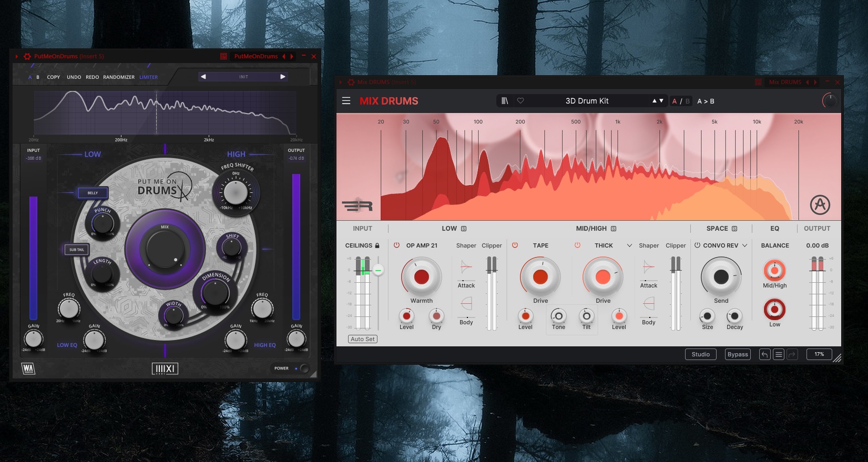Viewport: 868px width, 462px height.
Task: Select the LOW section Shaper Attack curve icon
Action: pos(466,268)
